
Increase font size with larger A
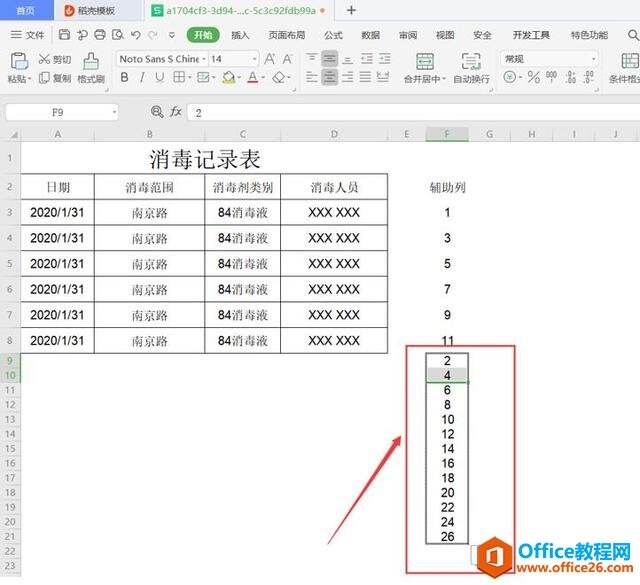point(270,59)
